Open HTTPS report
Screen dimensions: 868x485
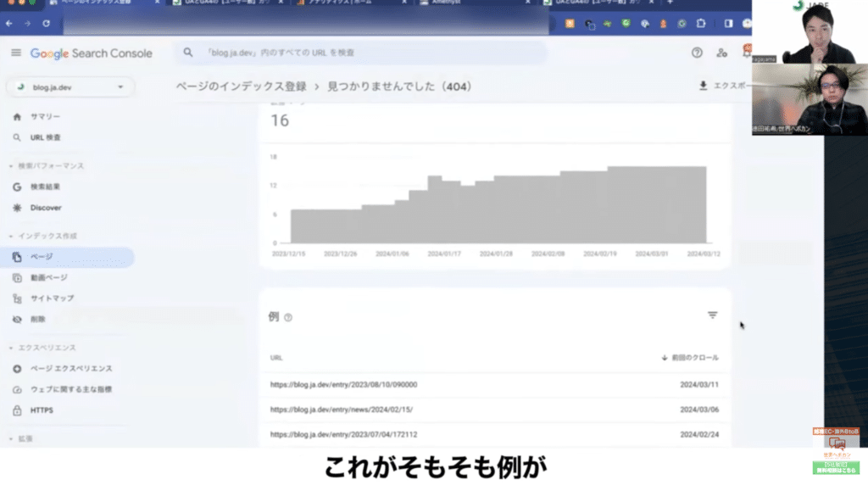[42, 410]
